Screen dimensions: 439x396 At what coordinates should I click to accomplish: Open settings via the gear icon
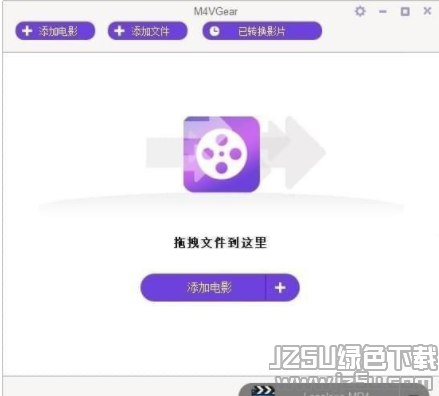pyautogui.click(x=360, y=11)
